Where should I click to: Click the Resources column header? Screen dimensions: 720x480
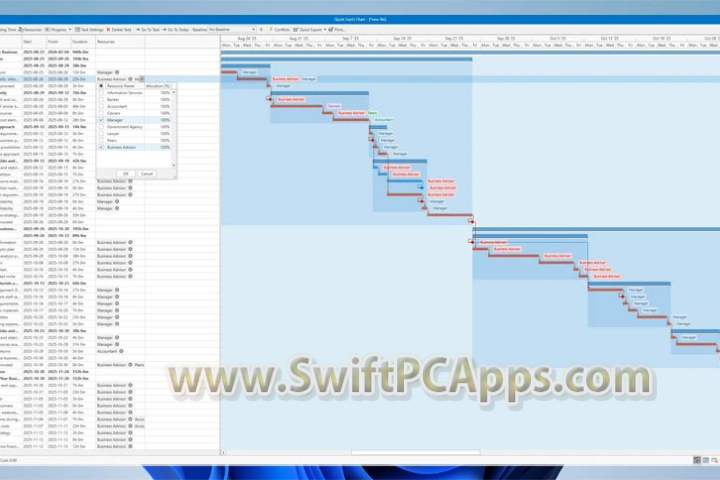click(120, 42)
